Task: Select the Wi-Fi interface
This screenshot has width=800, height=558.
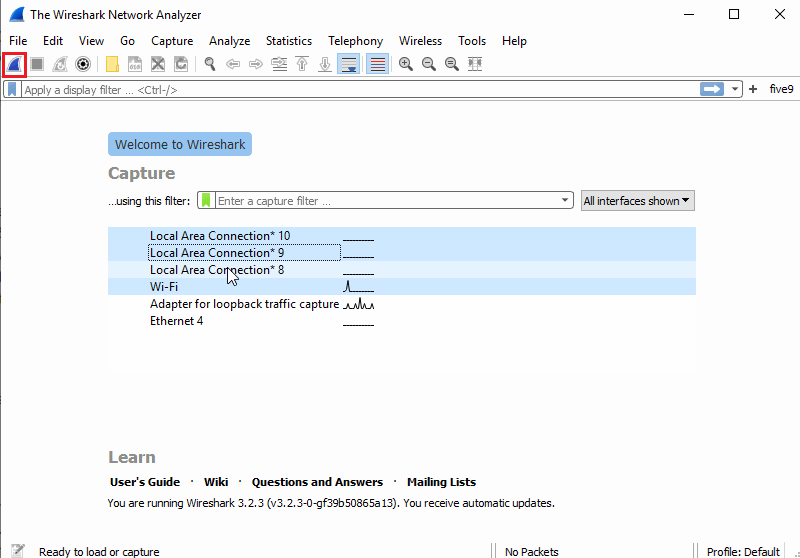Action: 402,287
